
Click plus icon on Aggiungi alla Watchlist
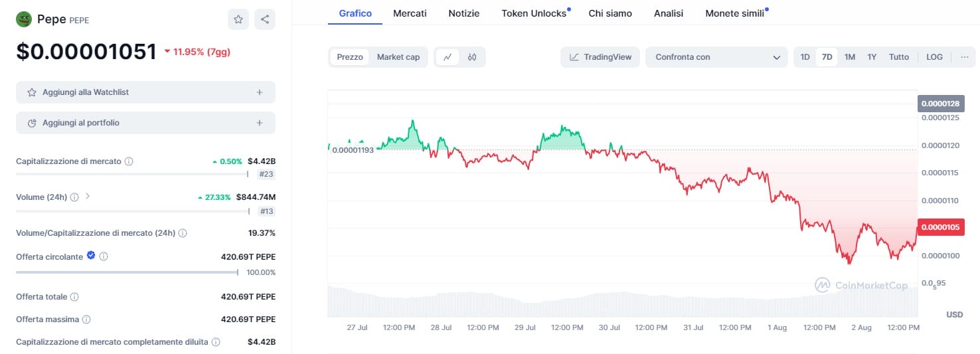coord(260,92)
